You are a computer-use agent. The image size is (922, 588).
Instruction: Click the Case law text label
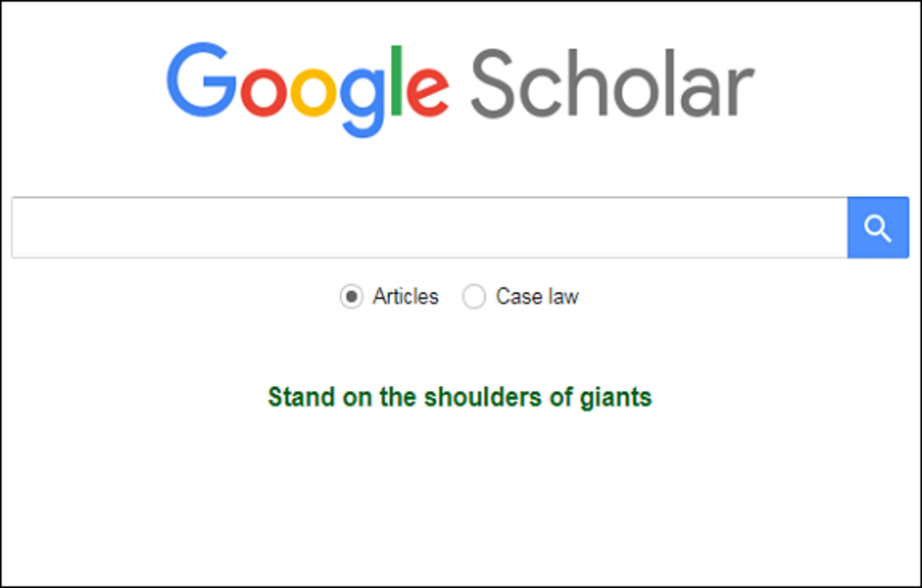click(538, 296)
